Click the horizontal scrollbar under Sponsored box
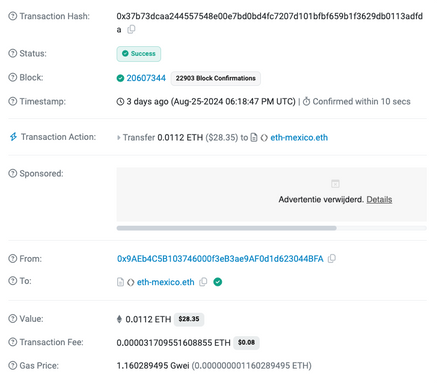 point(227,228)
